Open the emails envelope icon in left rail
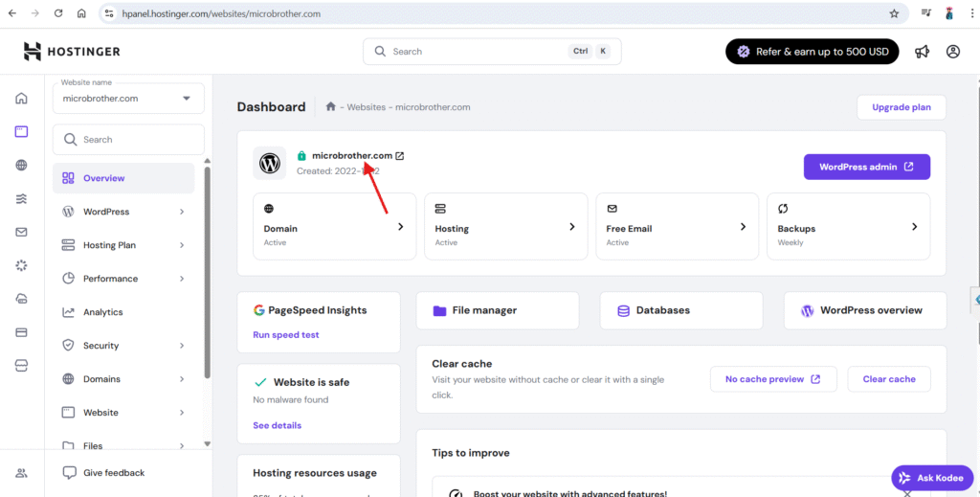Viewport: 980px width, 497px height. pyautogui.click(x=21, y=232)
